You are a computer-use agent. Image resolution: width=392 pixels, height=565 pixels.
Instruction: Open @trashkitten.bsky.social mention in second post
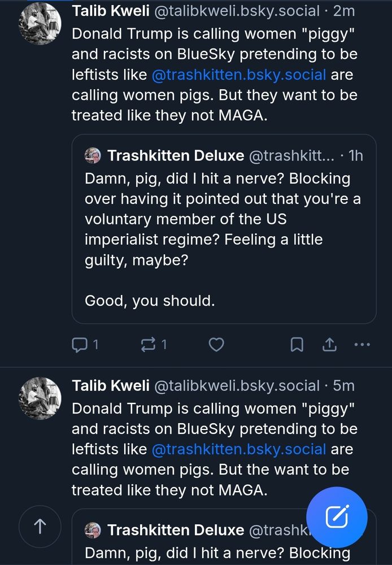pos(238,449)
